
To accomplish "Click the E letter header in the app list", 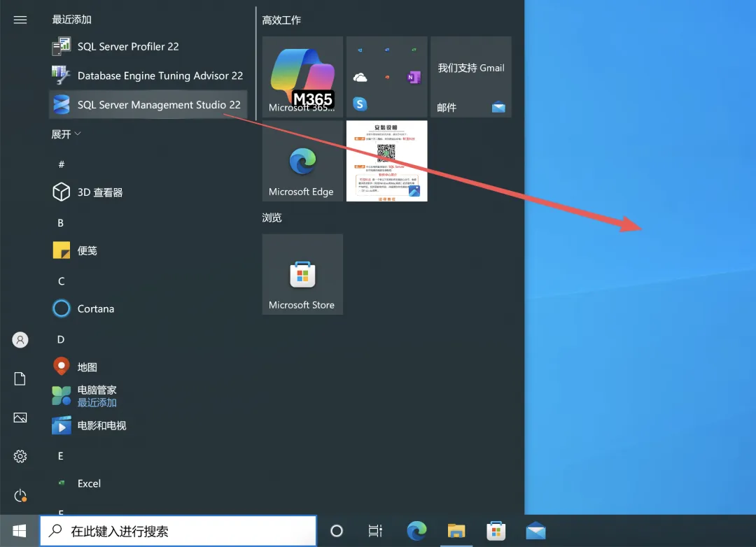I will [60, 456].
